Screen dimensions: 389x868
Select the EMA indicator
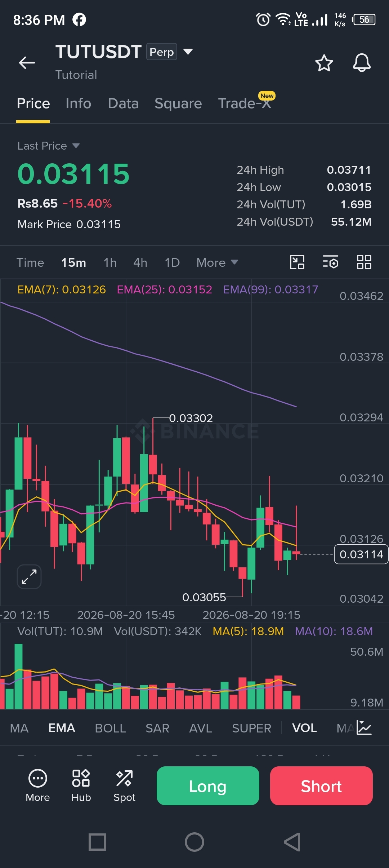pos(62,728)
